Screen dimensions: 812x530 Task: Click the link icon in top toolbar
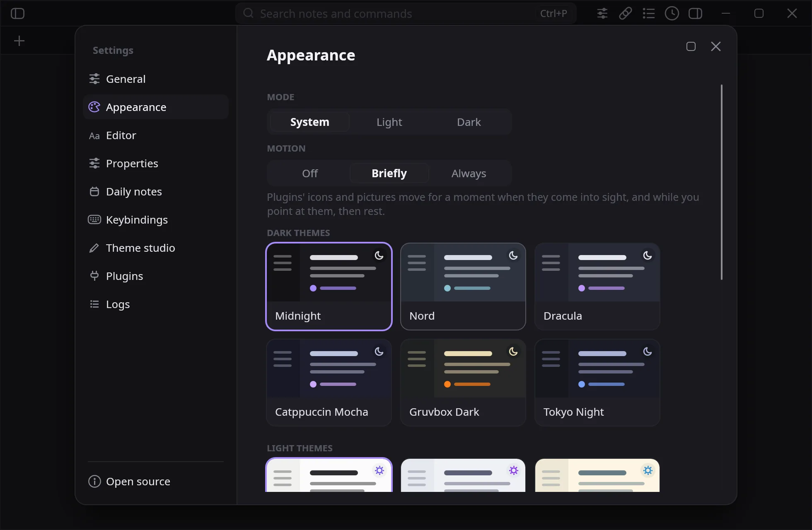click(x=625, y=13)
